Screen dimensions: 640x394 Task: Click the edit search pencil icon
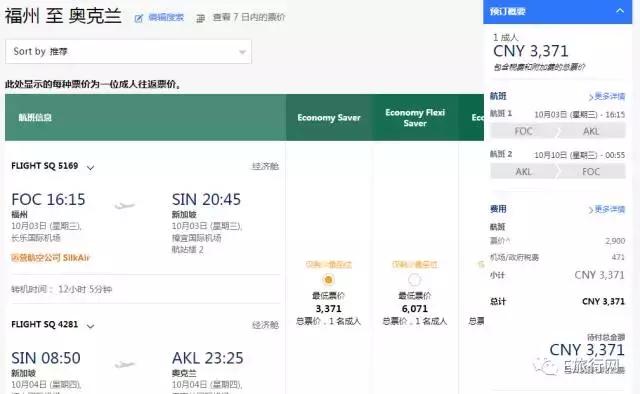[x=139, y=18]
